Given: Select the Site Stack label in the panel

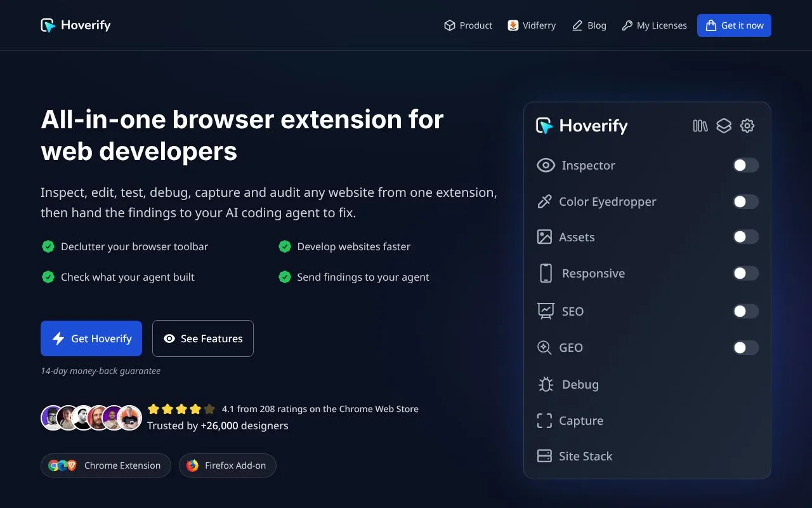Looking at the screenshot, I should coord(586,456).
